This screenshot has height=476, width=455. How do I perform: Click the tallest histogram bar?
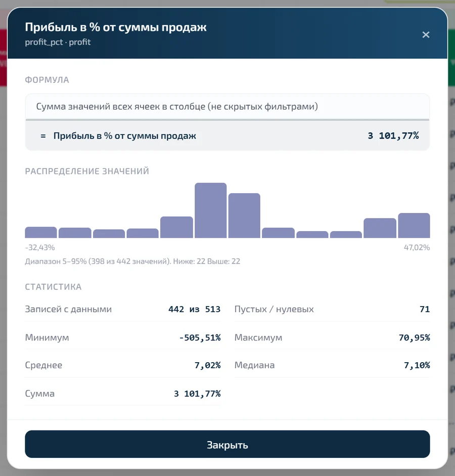point(210,210)
